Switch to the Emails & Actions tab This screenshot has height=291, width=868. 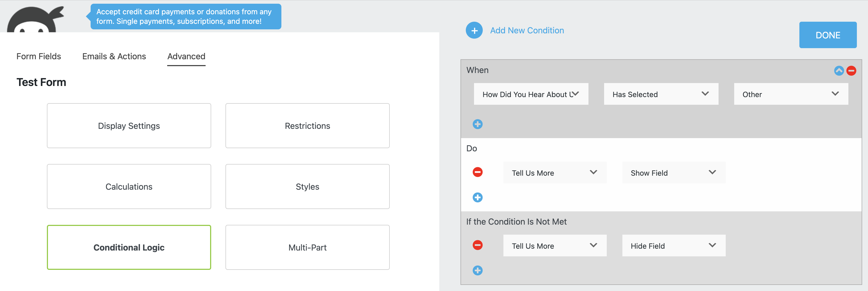coord(114,56)
